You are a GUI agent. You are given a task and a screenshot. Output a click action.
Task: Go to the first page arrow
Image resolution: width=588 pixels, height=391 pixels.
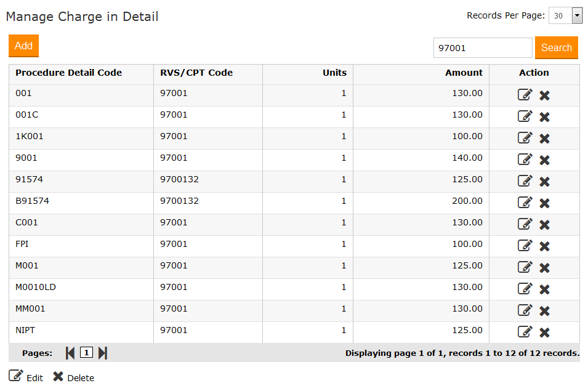(70, 353)
